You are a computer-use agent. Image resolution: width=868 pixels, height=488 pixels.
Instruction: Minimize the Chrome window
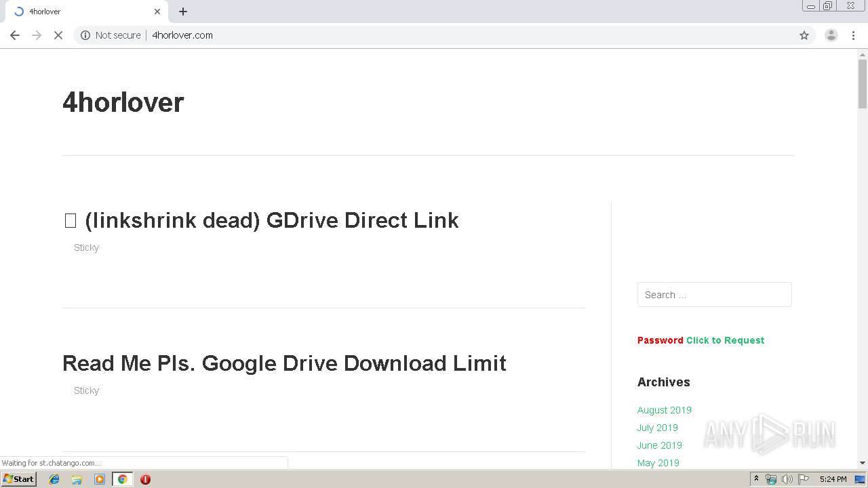pos(810,6)
